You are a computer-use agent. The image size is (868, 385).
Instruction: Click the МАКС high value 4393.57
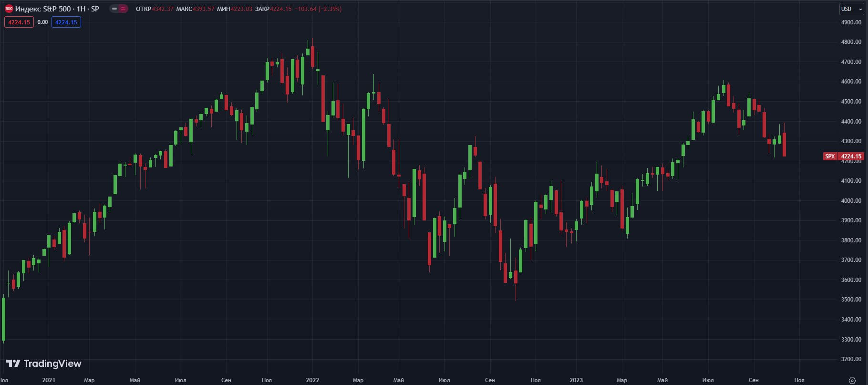point(204,9)
